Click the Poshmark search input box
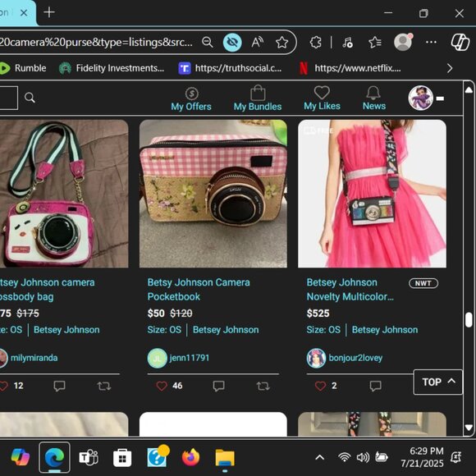This screenshot has width=476, height=476. pyautogui.click(x=9, y=98)
